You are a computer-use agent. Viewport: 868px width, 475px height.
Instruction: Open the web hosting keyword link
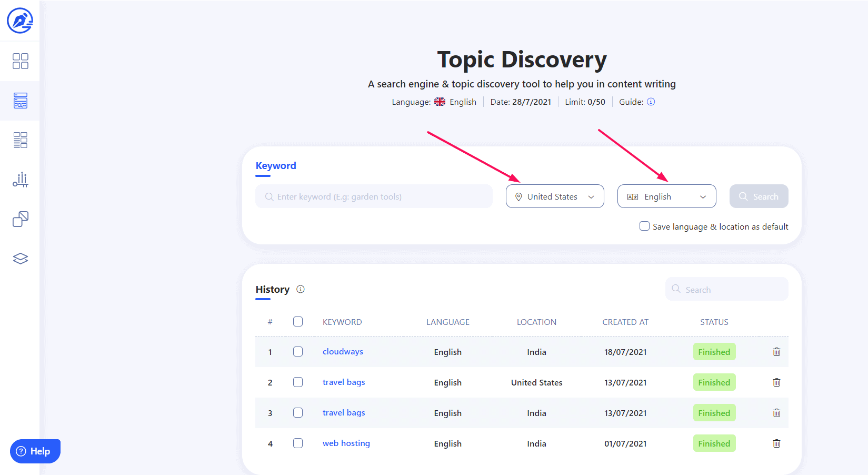click(x=346, y=443)
